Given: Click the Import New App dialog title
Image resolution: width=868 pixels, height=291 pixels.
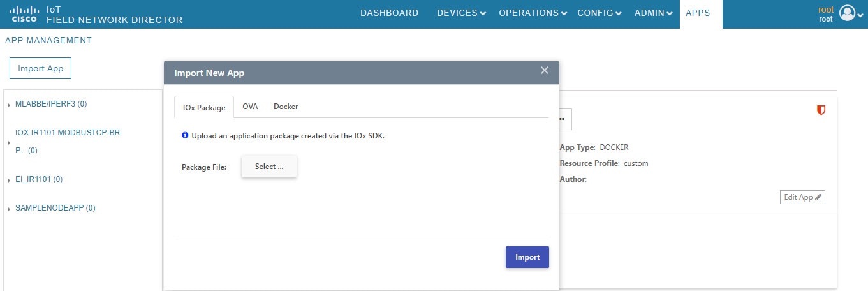Looking at the screenshot, I should 209,73.
